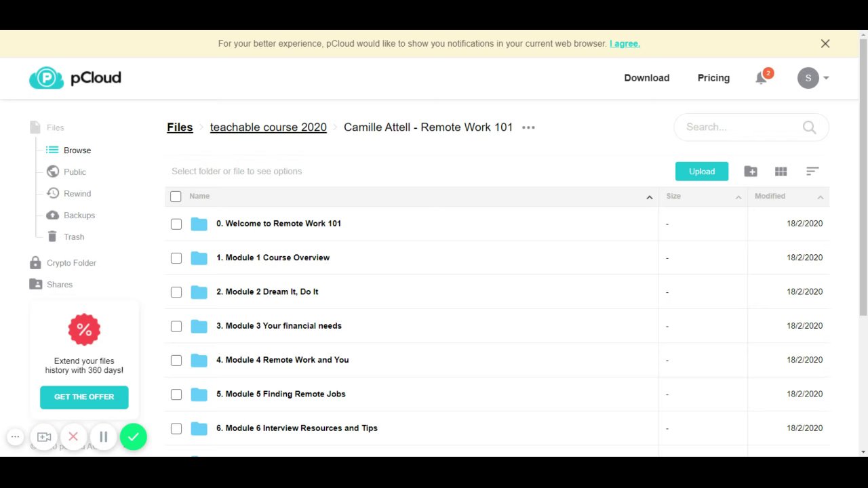Click the search magnifier icon
868x488 pixels.
pos(809,127)
